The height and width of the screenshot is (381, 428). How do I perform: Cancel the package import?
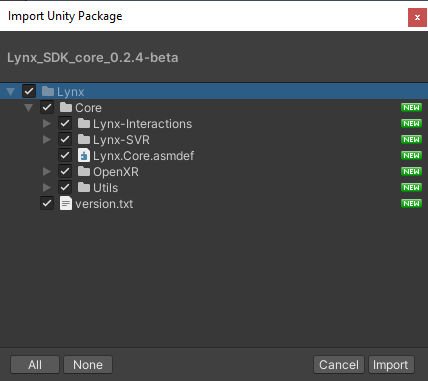(339, 365)
